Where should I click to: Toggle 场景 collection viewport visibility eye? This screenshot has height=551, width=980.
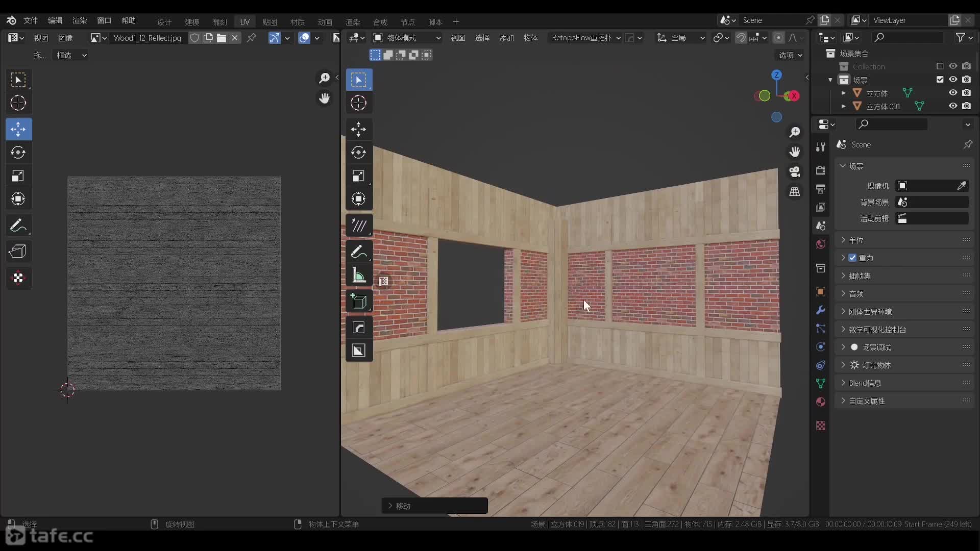point(953,80)
